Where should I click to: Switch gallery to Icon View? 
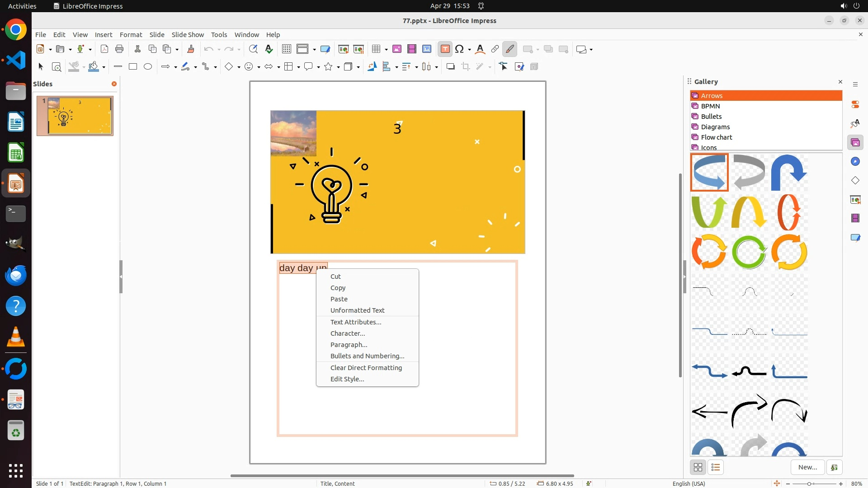[x=698, y=467]
